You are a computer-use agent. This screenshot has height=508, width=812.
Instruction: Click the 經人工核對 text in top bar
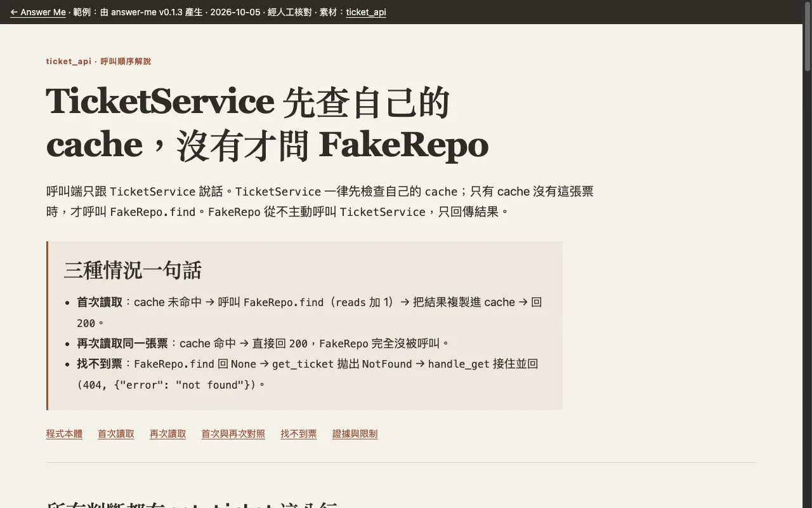(289, 12)
